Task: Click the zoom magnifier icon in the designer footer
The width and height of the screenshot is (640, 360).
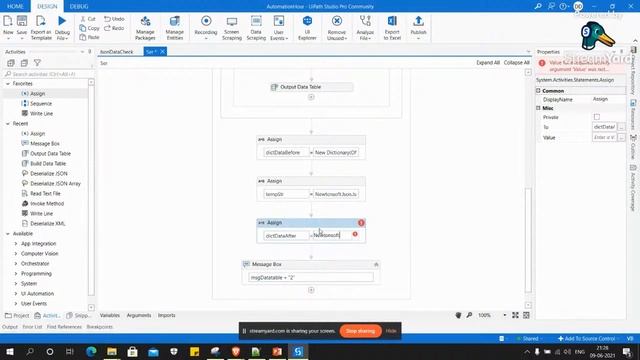Action: pyautogui.click(x=469, y=315)
